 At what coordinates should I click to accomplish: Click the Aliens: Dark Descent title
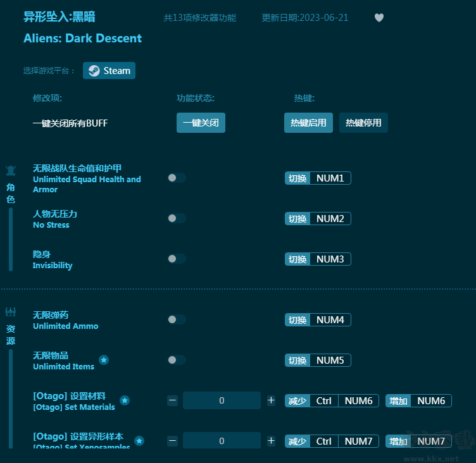pos(82,38)
